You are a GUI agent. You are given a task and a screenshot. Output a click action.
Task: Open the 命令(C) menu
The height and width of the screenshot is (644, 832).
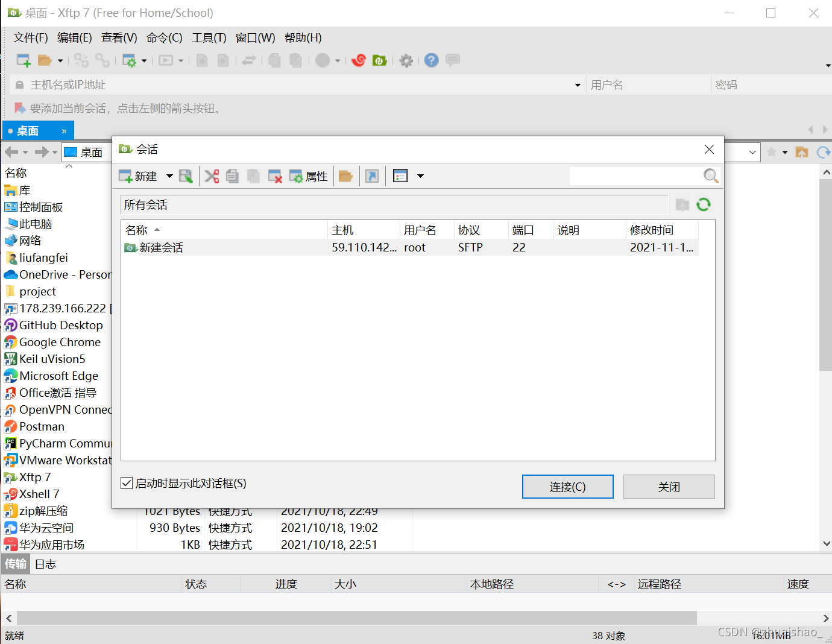click(x=165, y=38)
